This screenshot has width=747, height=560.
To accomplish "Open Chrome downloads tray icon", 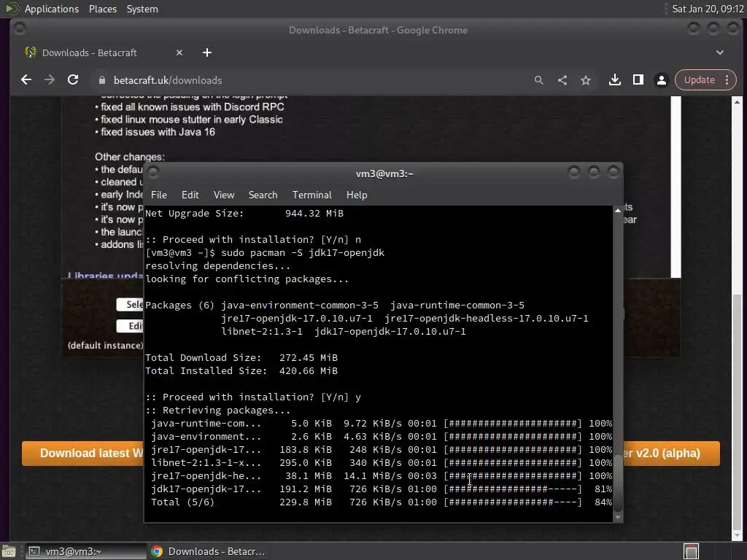I will click(614, 80).
